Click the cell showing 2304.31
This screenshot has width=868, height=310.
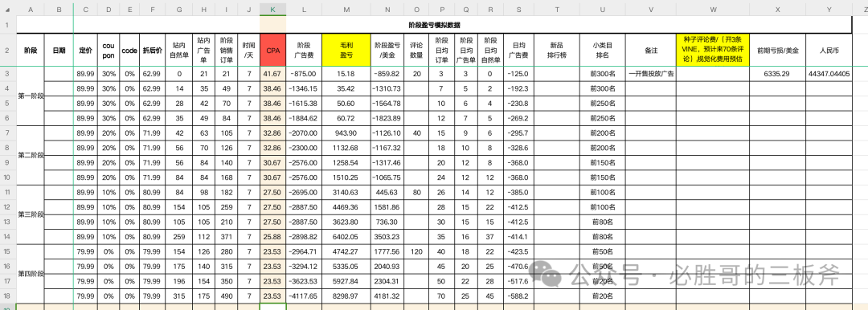pyautogui.click(x=387, y=280)
